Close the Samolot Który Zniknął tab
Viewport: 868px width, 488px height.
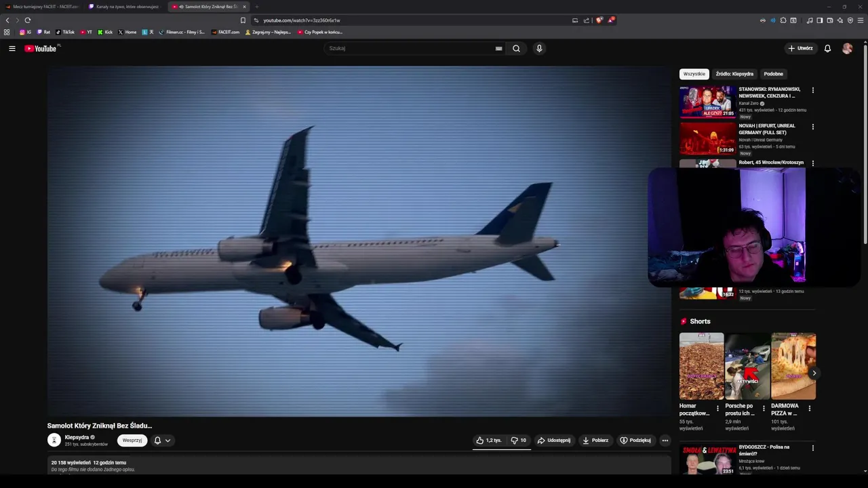(x=244, y=7)
